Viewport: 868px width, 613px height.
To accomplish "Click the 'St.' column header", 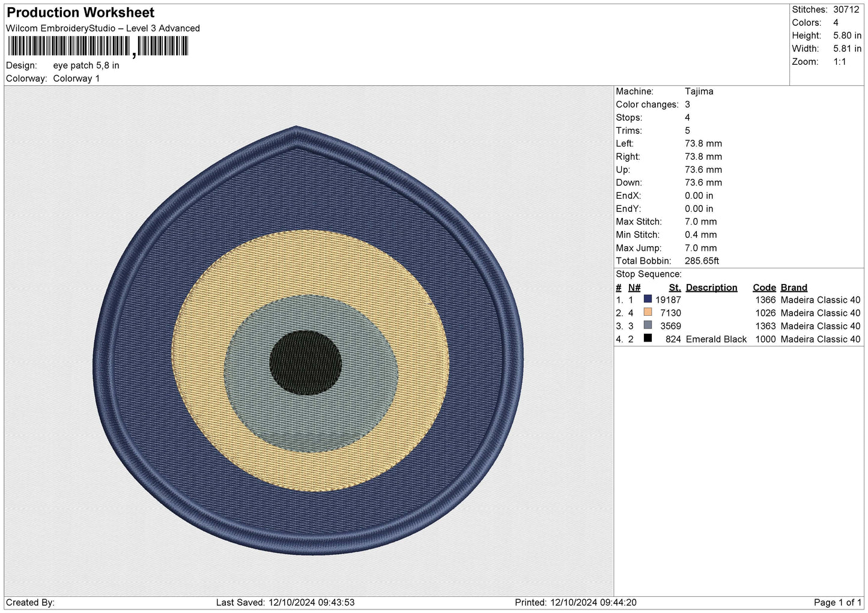I will (675, 288).
